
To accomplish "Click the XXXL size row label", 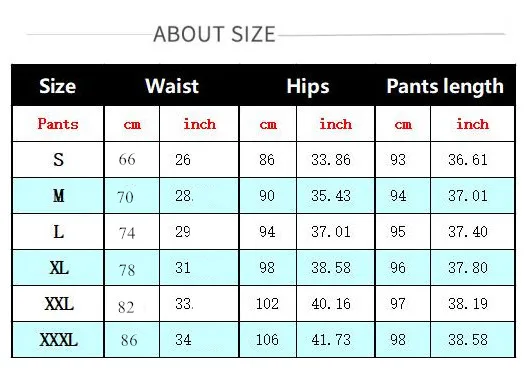I will (x=59, y=340).
